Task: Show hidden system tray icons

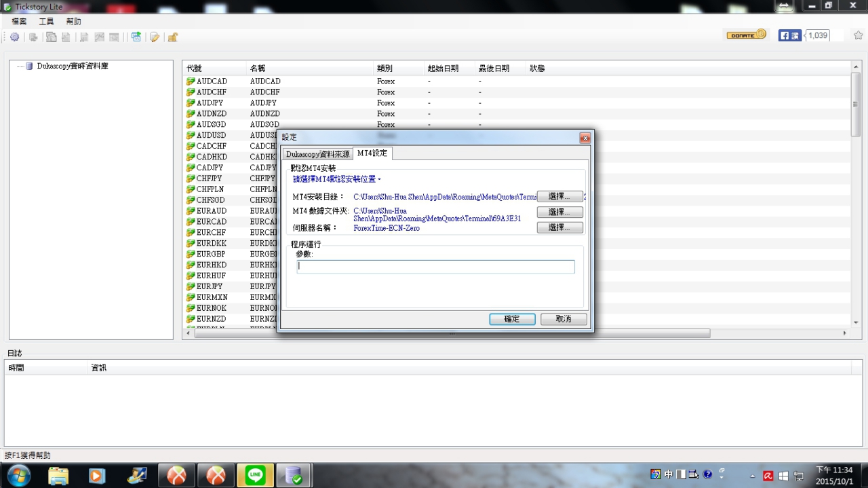Action: pos(752,476)
